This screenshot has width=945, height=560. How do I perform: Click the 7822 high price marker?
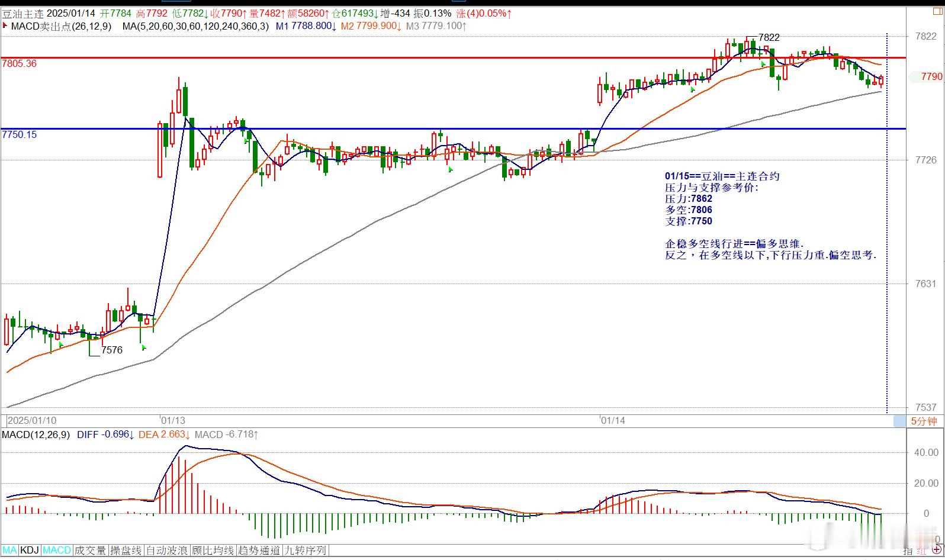tap(769, 37)
